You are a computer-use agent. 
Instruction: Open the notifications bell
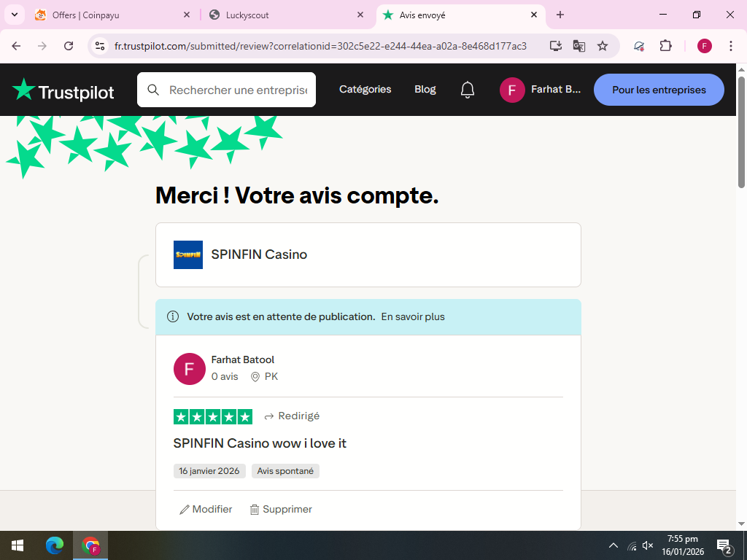pos(468,90)
